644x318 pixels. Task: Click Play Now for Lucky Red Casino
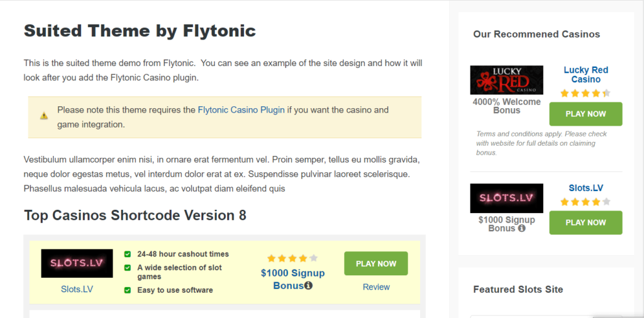pos(586,114)
